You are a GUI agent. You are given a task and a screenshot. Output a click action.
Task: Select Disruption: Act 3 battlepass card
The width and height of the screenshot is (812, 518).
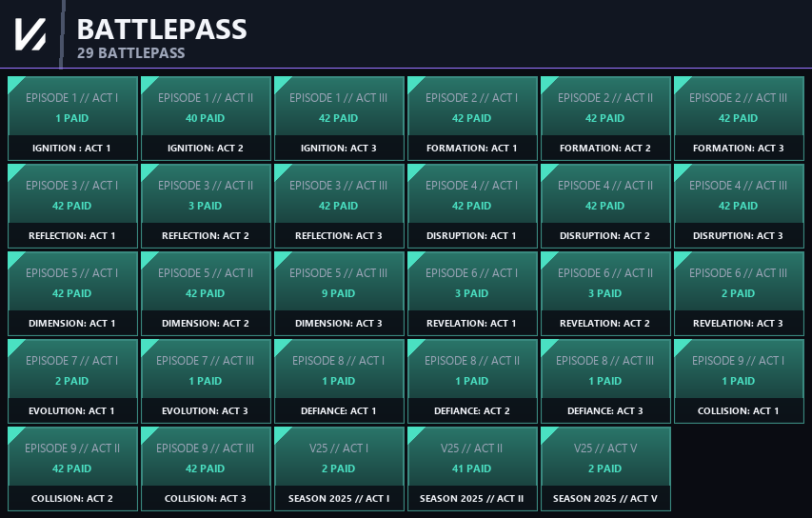coord(739,207)
